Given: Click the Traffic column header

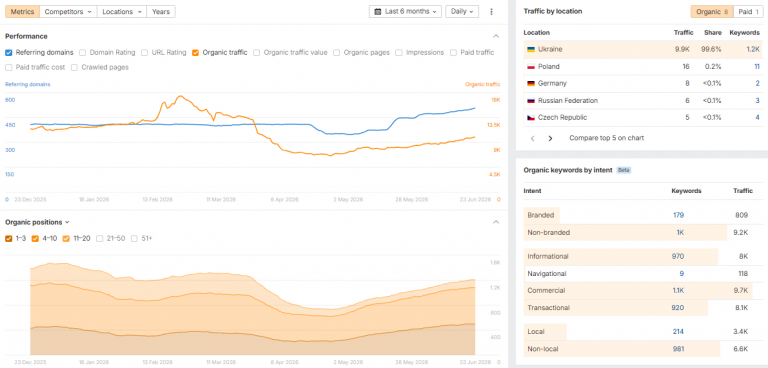Looking at the screenshot, I should click(684, 33).
